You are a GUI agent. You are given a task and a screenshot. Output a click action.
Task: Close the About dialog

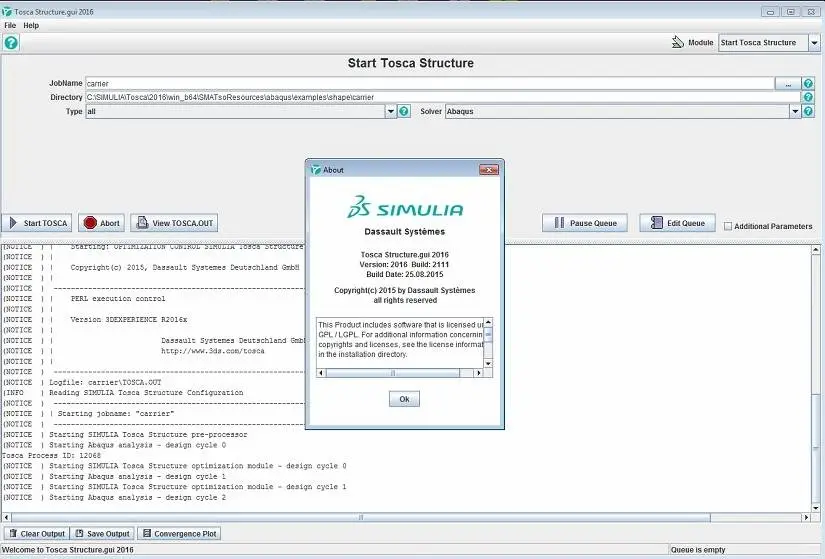489,169
